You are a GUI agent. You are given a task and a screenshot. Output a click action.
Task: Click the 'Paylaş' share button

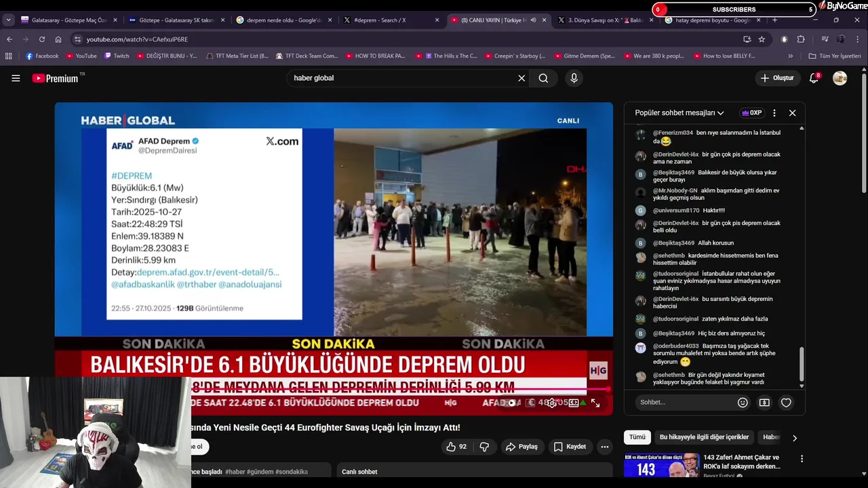(521, 447)
